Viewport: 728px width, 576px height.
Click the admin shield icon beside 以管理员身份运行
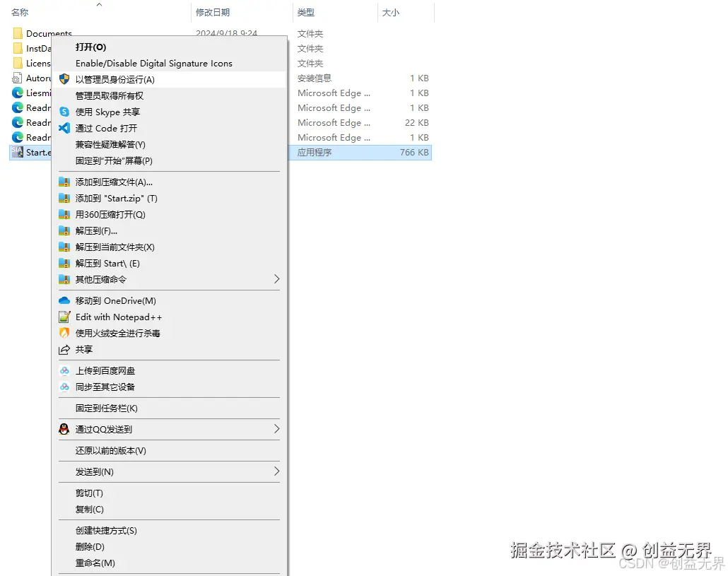tap(64, 79)
